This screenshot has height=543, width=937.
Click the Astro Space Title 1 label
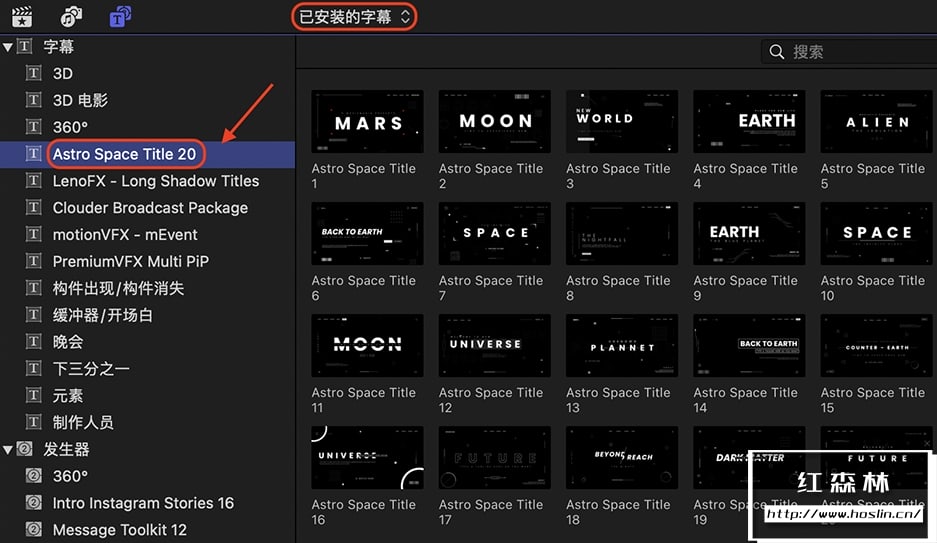tap(363, 176)
